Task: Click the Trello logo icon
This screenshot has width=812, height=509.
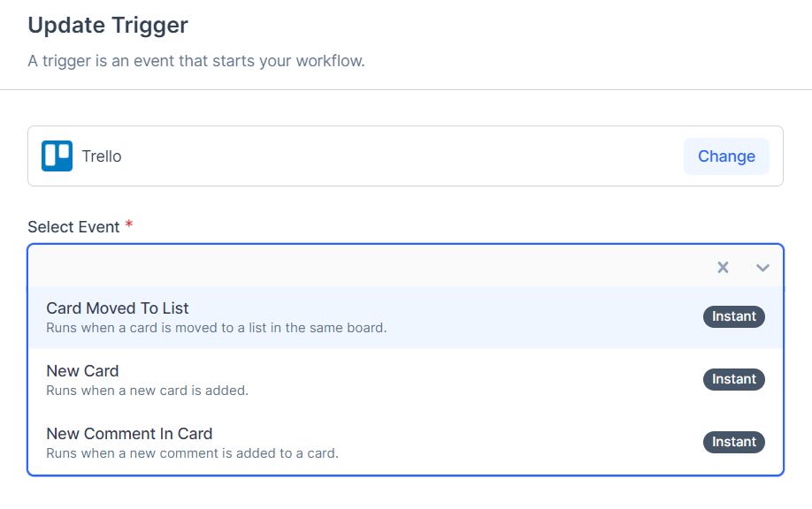Action: [57, 156]
